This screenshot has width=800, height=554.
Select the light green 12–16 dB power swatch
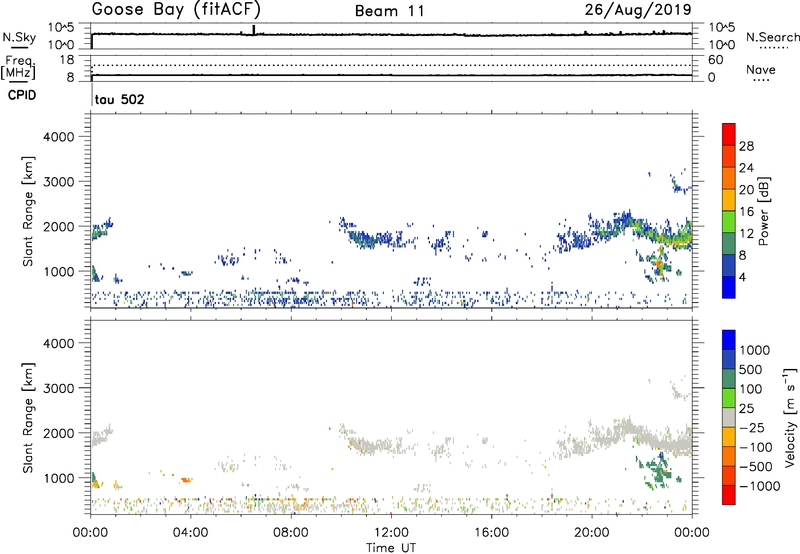(729, 221)
